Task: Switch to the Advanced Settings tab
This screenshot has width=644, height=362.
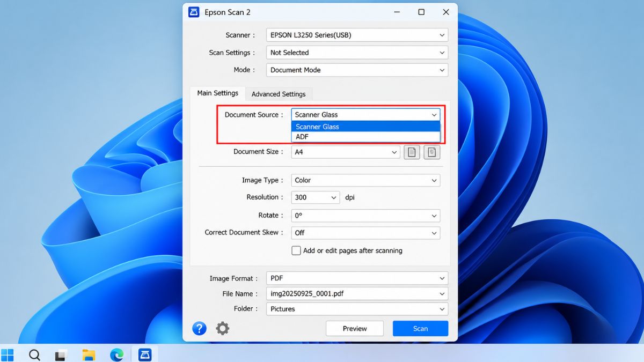Action: (279, 94)
